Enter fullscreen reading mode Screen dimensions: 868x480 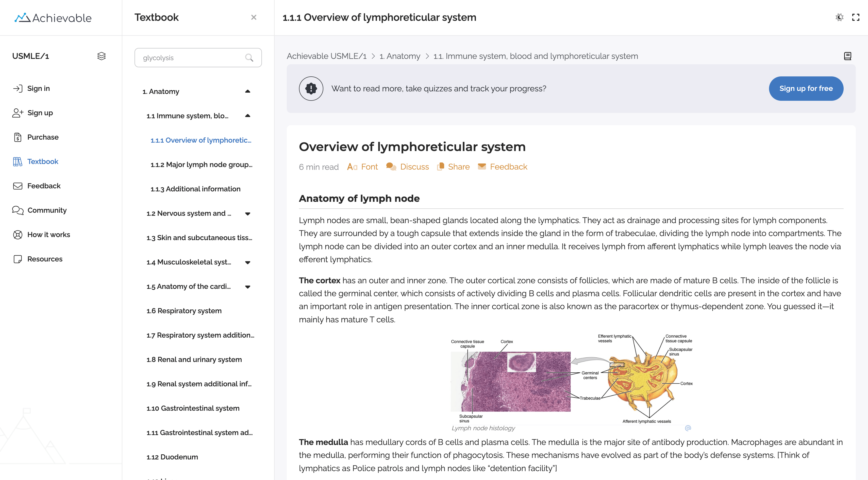(856, 17)
